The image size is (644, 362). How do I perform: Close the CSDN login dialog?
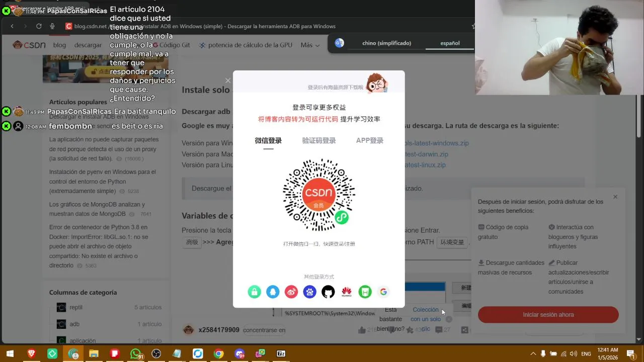[x=228, y=80]
